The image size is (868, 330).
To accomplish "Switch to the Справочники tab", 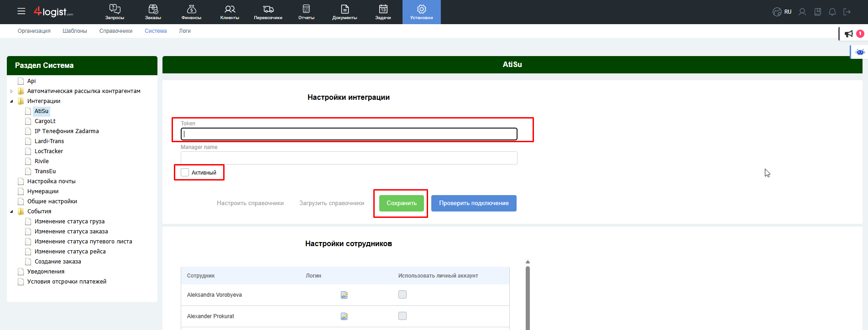I will click(116, 31).
